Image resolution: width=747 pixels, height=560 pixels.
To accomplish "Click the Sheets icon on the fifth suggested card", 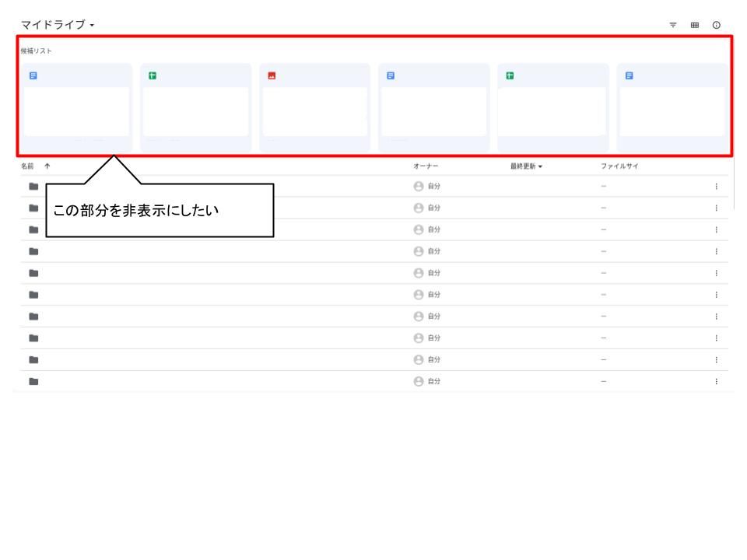I will coord(510,75).
